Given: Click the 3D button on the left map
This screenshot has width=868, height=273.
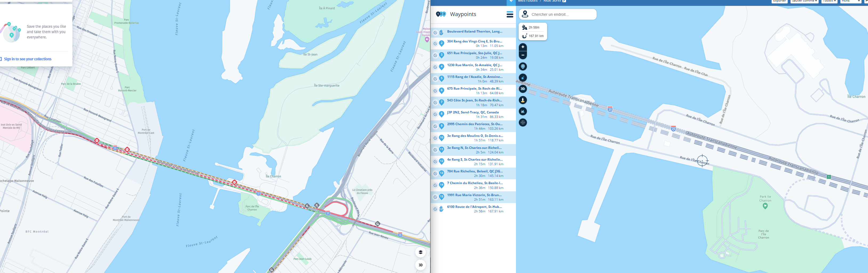Looking at the screenshot, I should pos(421,265).
